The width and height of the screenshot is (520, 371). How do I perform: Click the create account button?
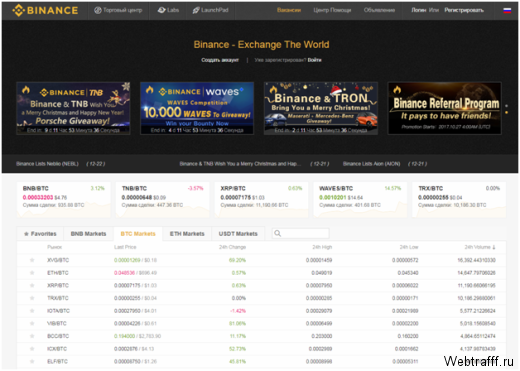220,60
